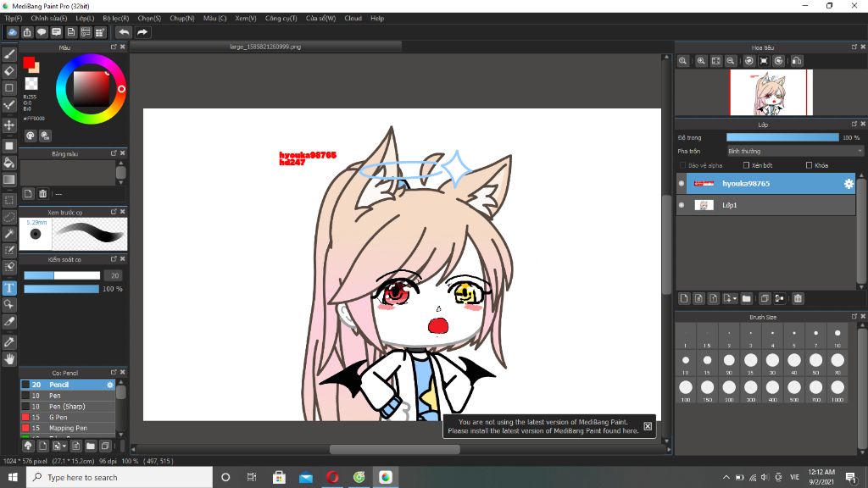Zoom out the navigator preview
868x488 pixels.
click(731, 61)
